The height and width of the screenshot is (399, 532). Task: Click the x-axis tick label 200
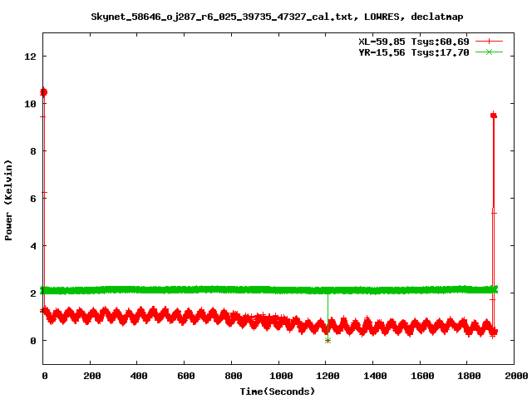[91, 376]
